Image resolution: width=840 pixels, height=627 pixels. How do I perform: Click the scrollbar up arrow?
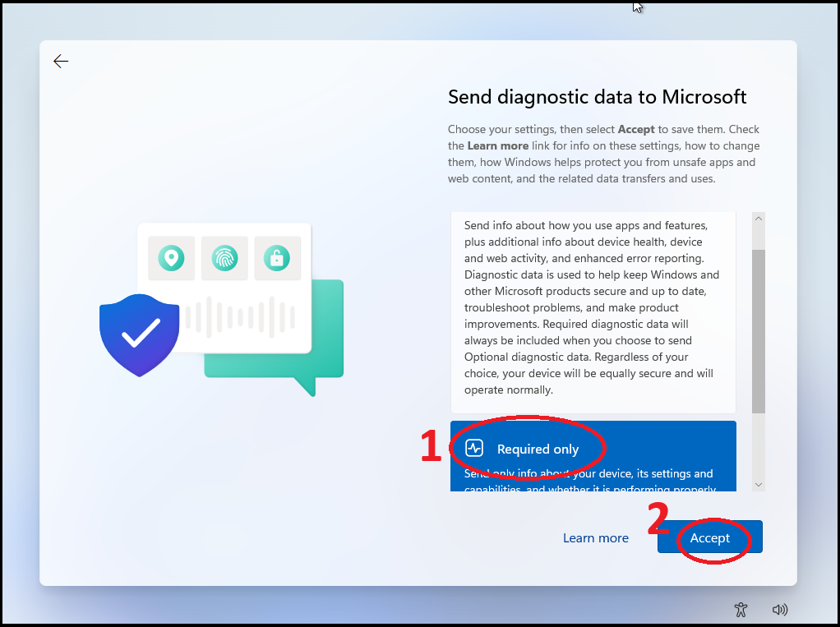coord(759,219)
